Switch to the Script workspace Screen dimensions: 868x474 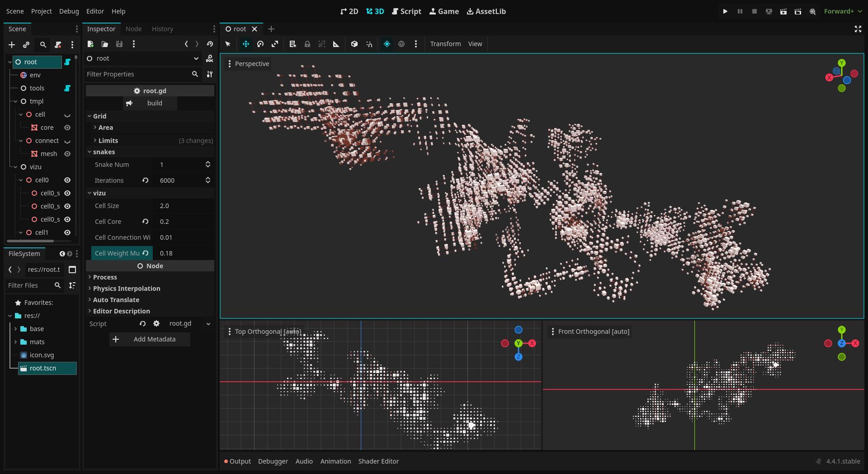pyautogui.click(x=406, y=11)
